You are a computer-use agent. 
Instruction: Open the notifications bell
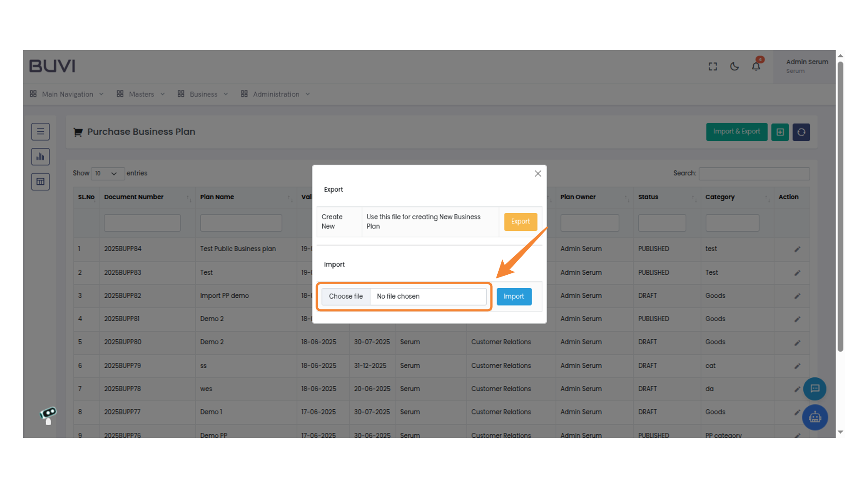pyautogui.click(x=755, y=66)
